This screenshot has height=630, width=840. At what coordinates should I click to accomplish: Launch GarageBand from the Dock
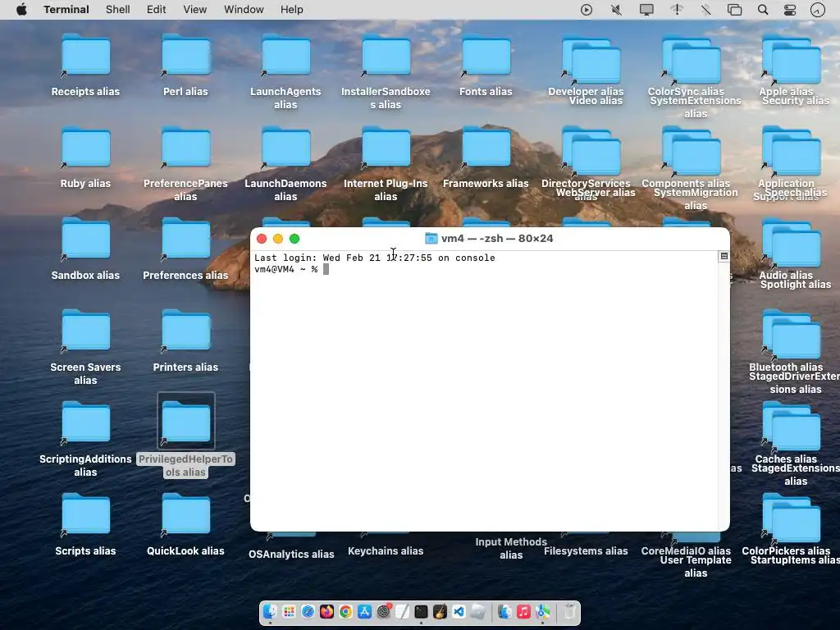(x=440, y=611)
